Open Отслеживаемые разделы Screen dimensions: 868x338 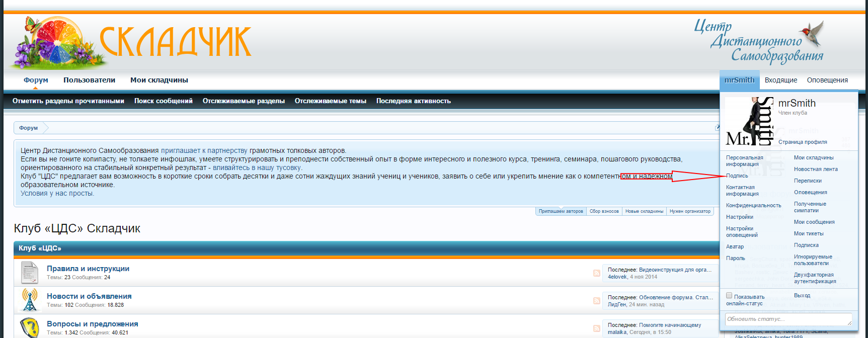244,101
